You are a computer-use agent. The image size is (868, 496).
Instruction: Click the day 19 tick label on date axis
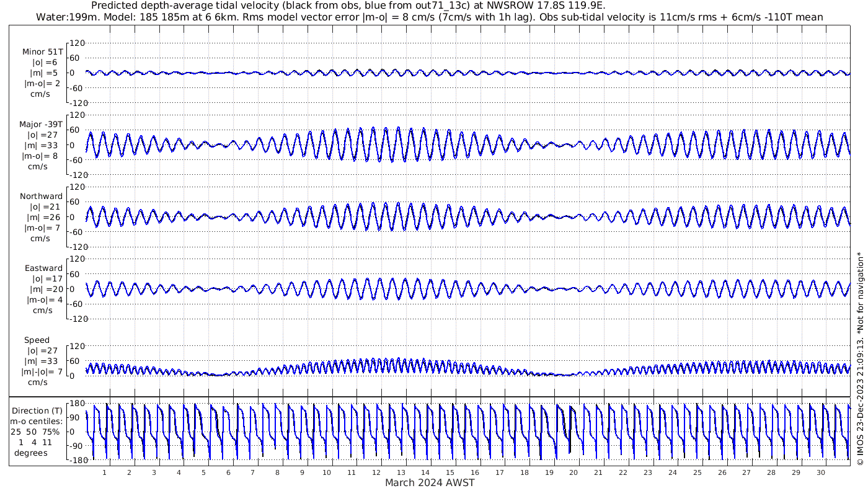(549, 472)
